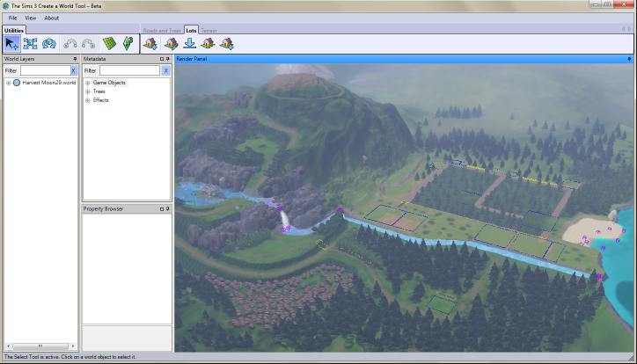Click the first house icon in Lots toolbar
This screenshot has height=364, width=637.
point(150,43)
